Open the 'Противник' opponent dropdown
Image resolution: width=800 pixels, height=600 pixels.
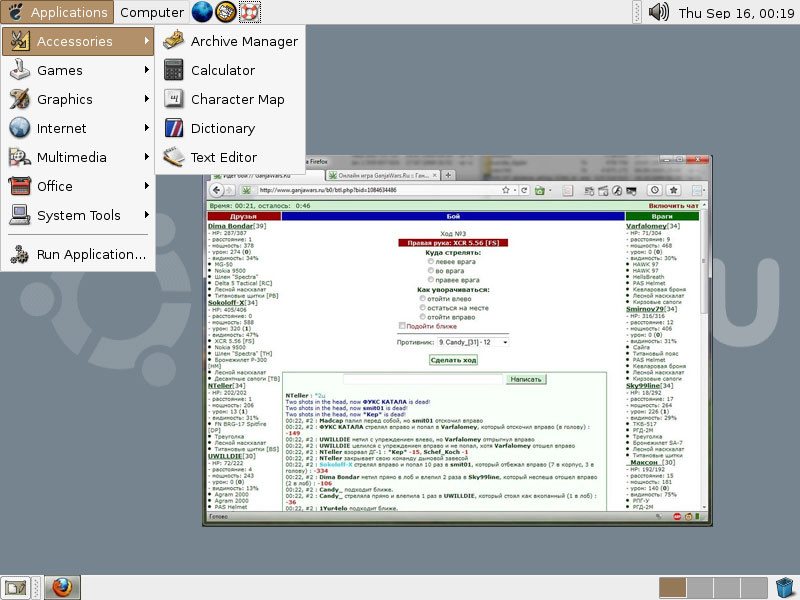coord(473,342)
